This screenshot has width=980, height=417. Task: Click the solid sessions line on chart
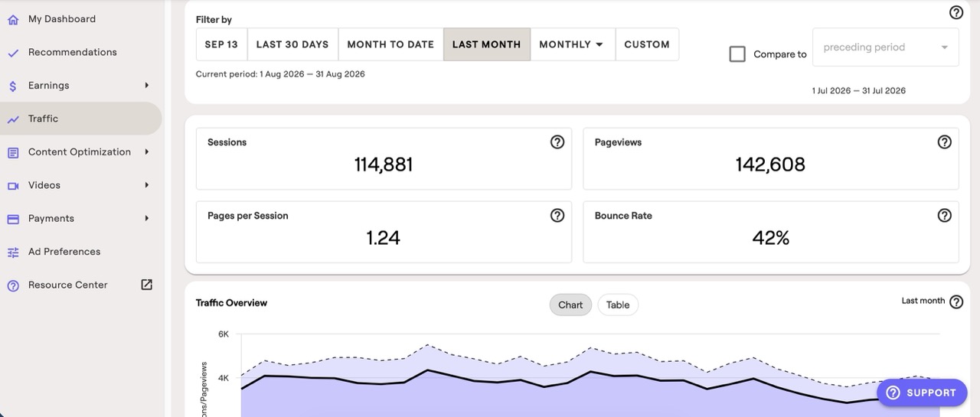429,370
